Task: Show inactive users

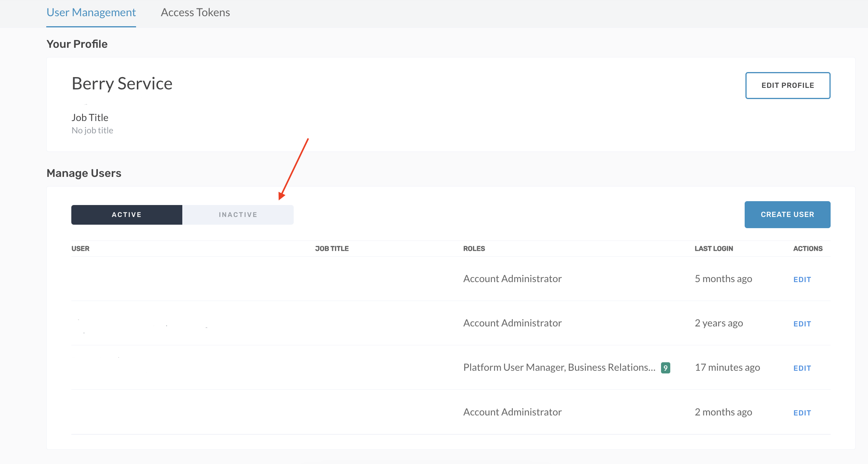Action: click(x=238, y=214)
